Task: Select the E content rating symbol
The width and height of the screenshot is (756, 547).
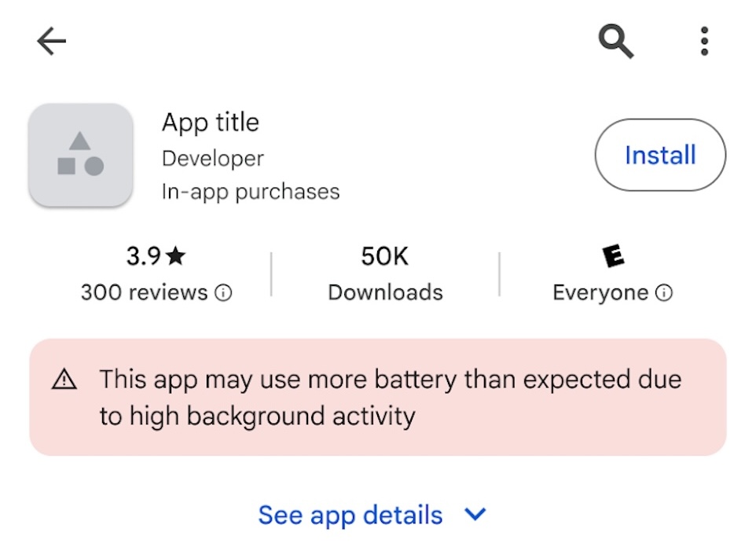Action: tap(614, 255)
